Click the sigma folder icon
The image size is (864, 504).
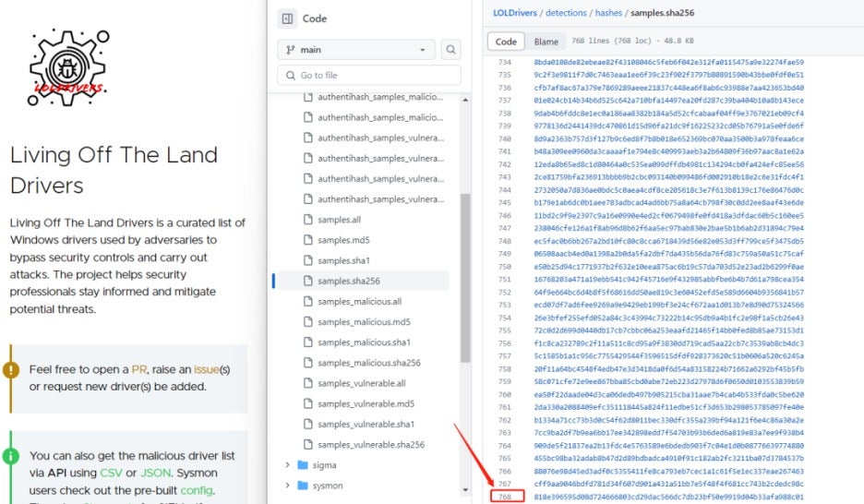304,465
